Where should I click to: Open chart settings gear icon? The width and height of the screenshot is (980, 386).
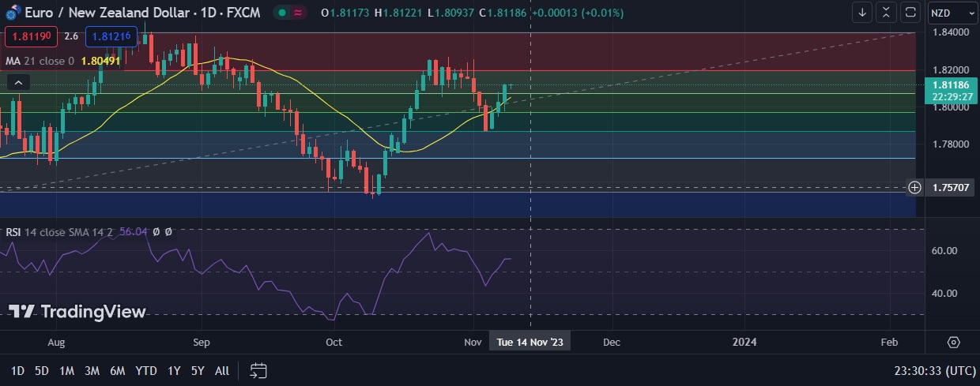tap(953, 343)
